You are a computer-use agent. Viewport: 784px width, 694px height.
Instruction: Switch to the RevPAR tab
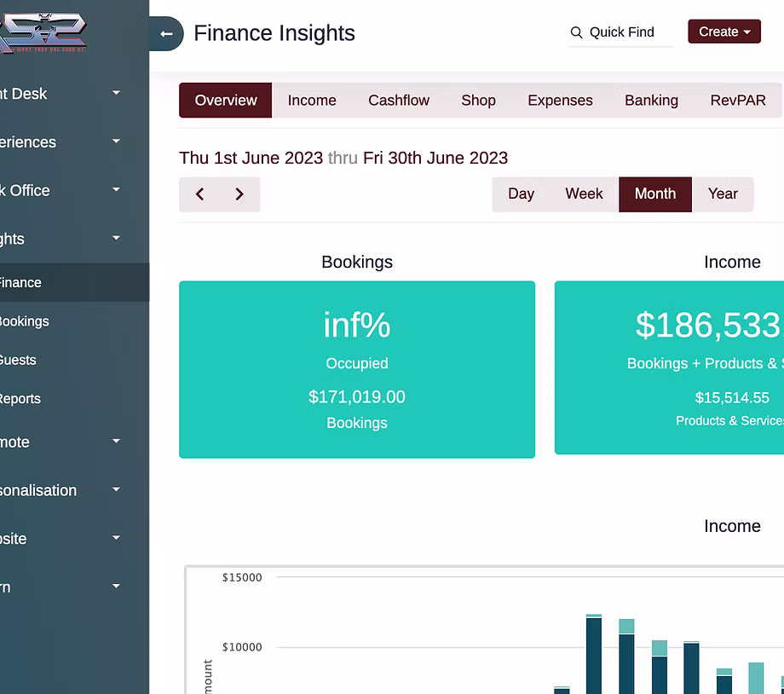point(737,101)
